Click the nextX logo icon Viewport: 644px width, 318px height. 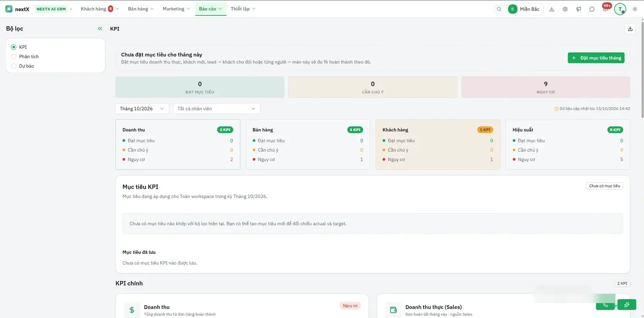click(9, 9)
